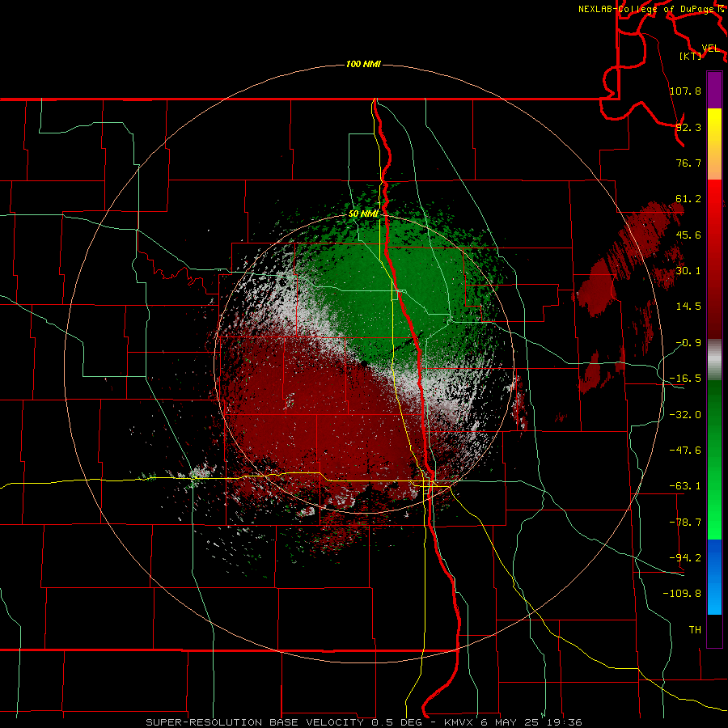Image resolution: width=728 pixels, height=728 pixels.
Task: Click the -94.2 velocity scale label
Action: pyautogui.click(x=685, y=558)
